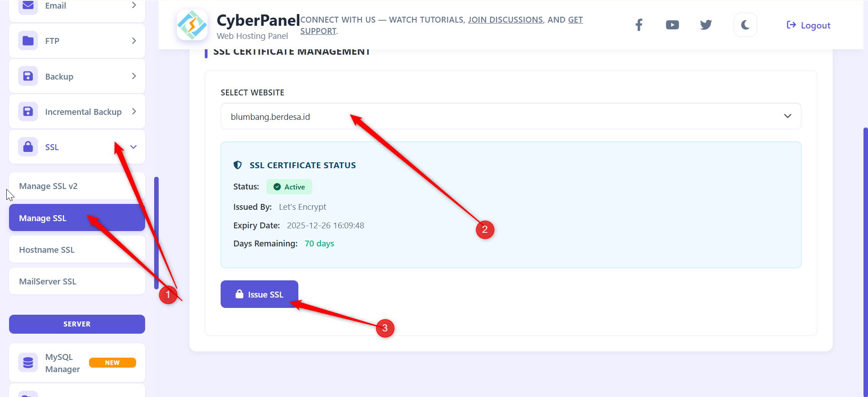
Task: Collapse the SSL menu chevron
Action: point(133,147)
